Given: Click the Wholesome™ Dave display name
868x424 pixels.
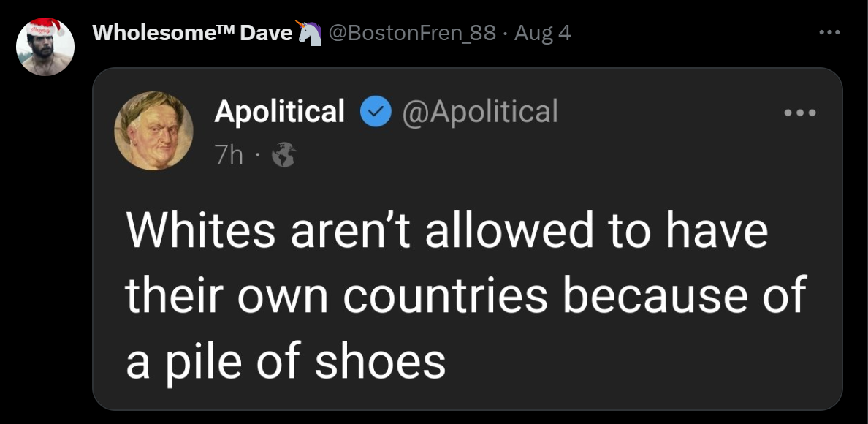Looking at the screenshot, I should click(x=192, y=33).
